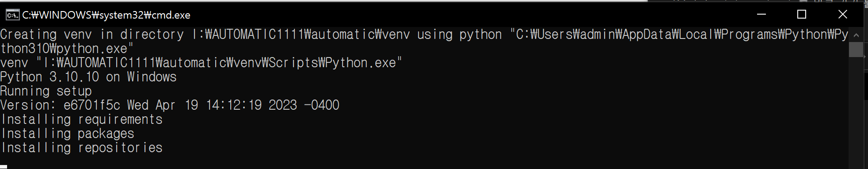Minimize the cmd.exe window
The height and width of the screenshot is (169, 868).
[x=761, y=15]
